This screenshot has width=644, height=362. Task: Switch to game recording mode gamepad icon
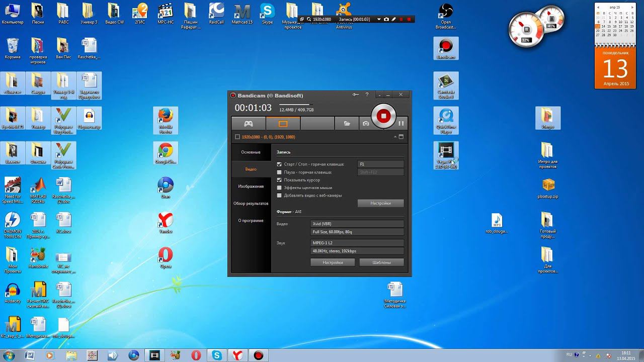(248, 123)
